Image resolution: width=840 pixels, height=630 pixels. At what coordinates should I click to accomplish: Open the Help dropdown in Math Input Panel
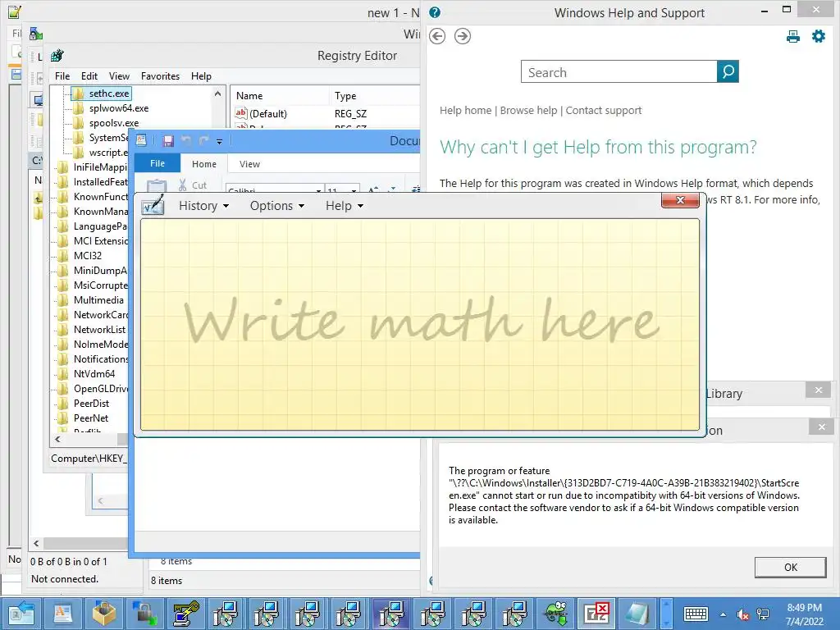click(345, 206)
